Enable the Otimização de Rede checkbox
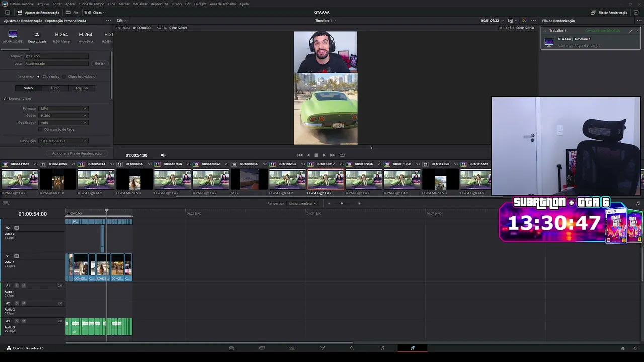 pyautogui.click(x=41, y=130)
